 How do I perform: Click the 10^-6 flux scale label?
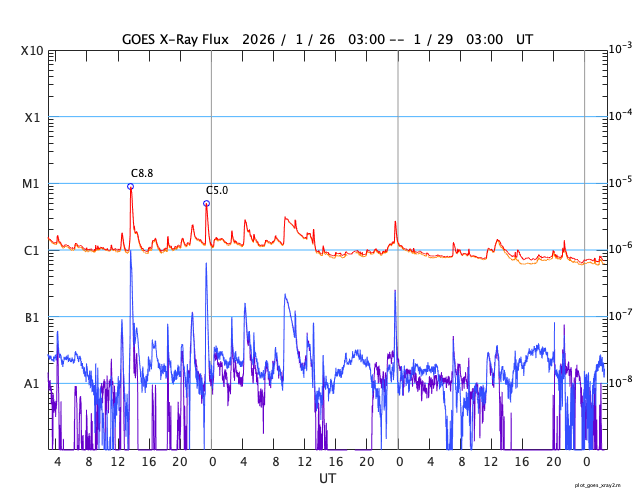tap(621, 249)
